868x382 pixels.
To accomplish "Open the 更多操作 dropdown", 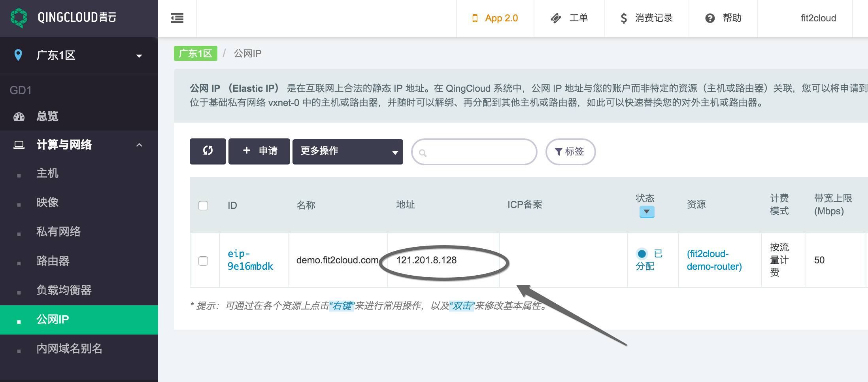I will (x=348, y=151).
